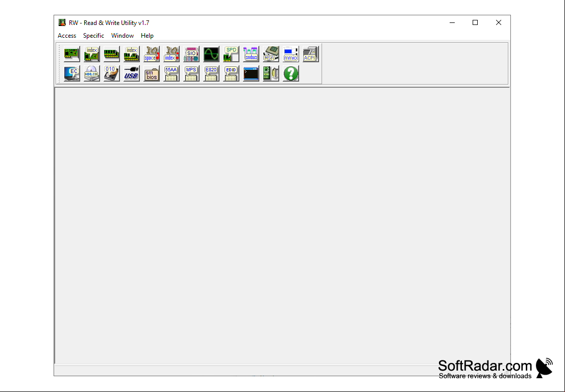Open the Memory index access tool
This screenshot has width=565, height=392.
132,54
